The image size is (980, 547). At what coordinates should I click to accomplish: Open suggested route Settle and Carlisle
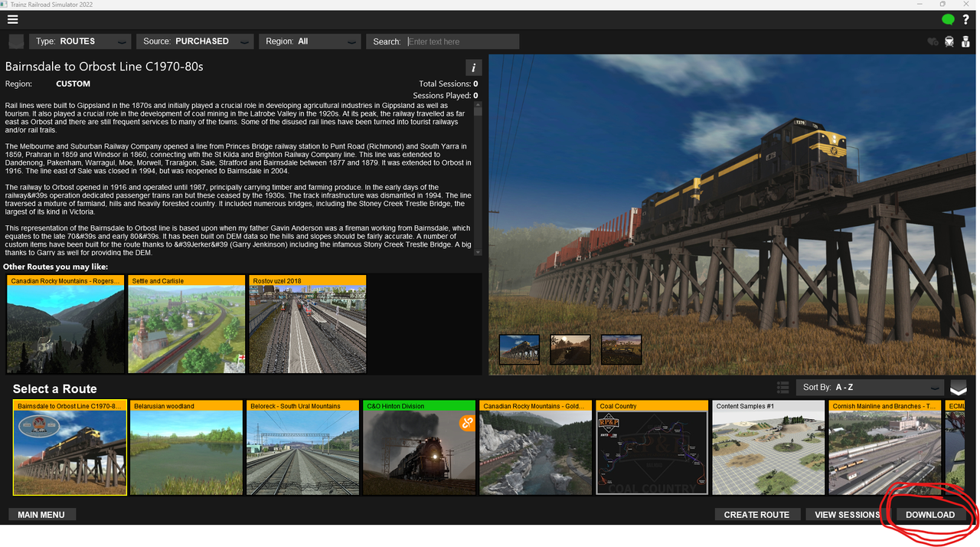[187, 324]
